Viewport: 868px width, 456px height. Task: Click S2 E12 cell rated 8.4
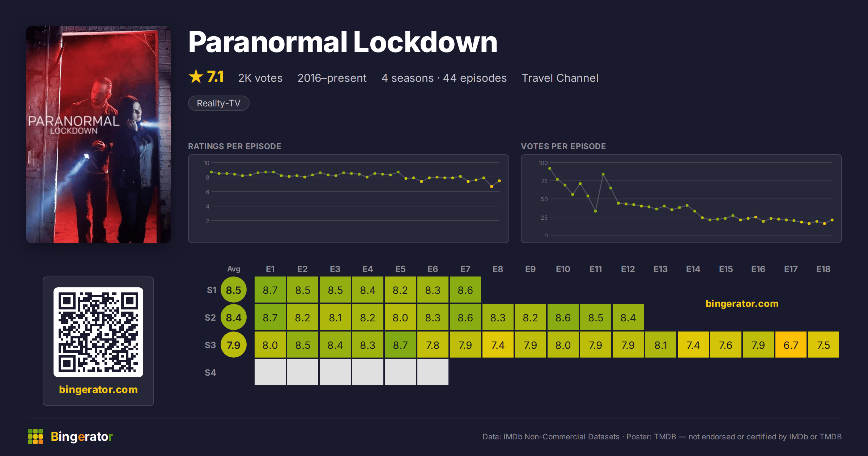tap(628, 317)
